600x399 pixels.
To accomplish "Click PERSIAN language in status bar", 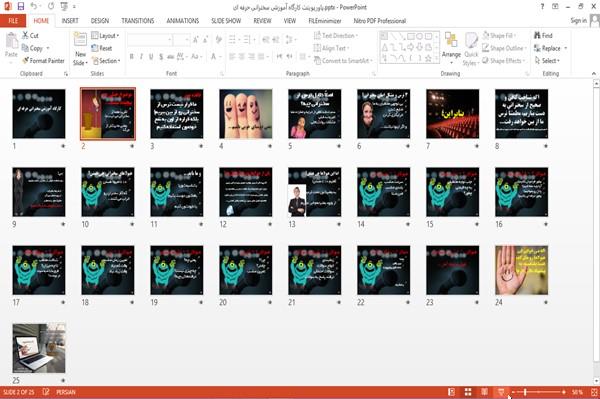I will (x=66, y=392).
